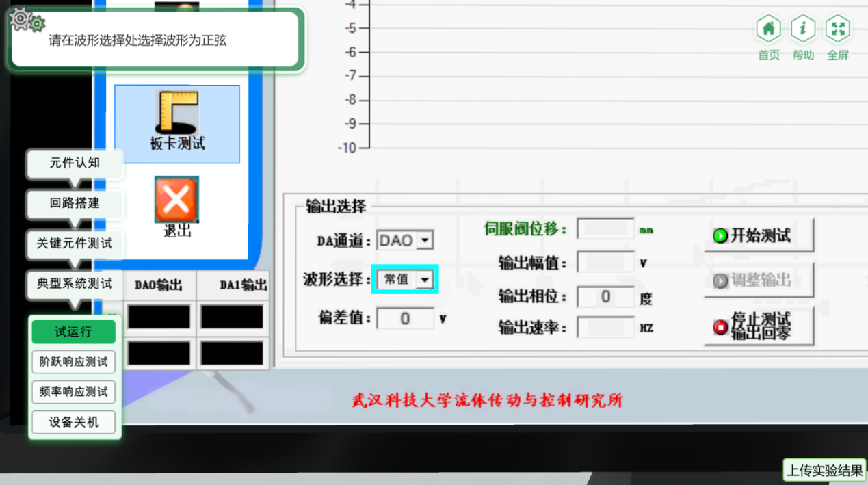Click the red X exit icon
This screenshot has height=485, width=868.
[176, 201]
